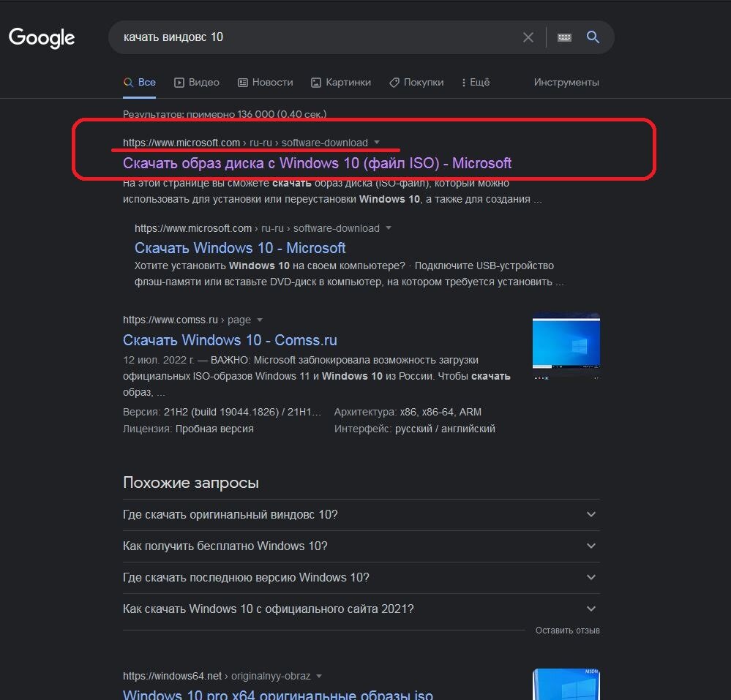Click Интерфейс: русский / английский text
This screenshot has height=700, width=731.
(415, 429)
